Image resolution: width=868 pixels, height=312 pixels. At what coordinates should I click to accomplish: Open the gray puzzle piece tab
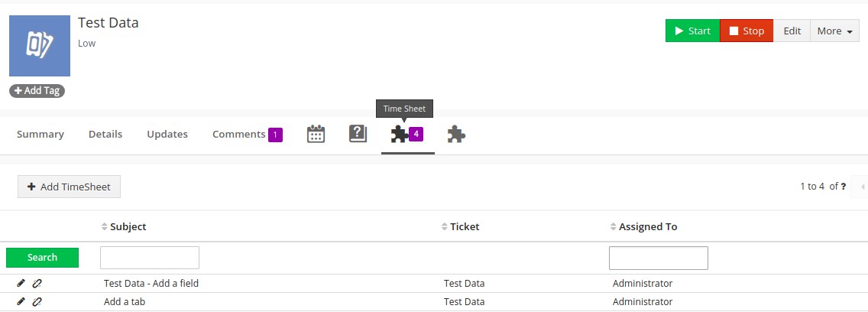(456, 135)
